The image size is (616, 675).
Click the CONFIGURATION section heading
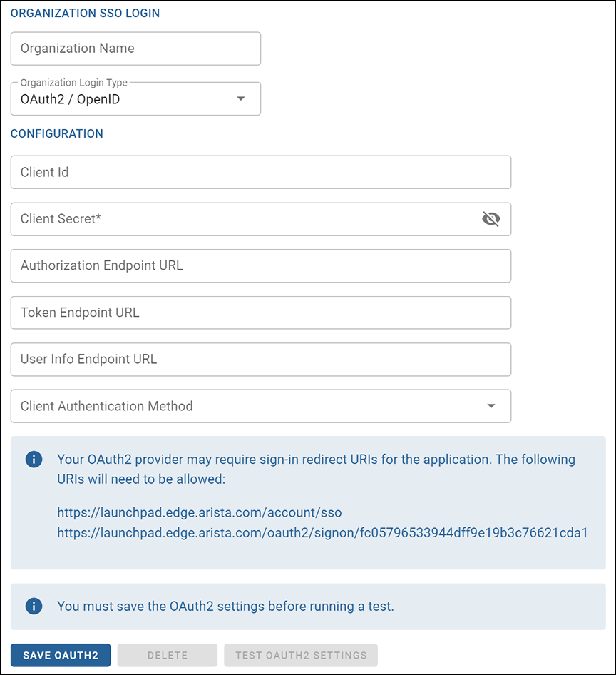57,134
